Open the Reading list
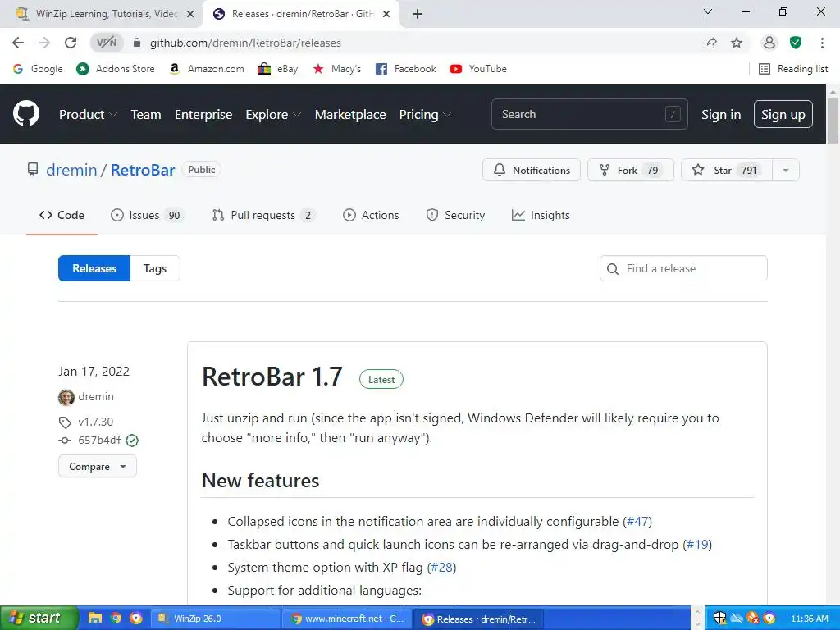Image resolution: width=840 pixels, height=630 pixels. pyautogui.click(x=793, y=69)
